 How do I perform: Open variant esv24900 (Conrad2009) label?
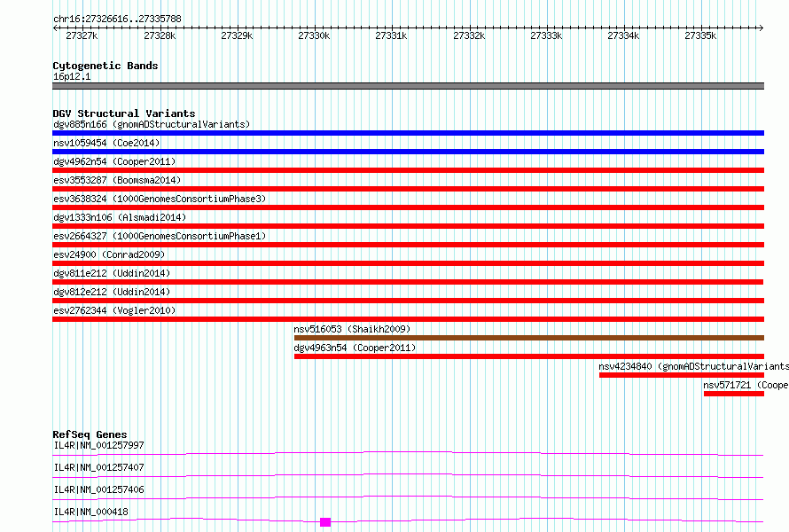click(x=109, y=254)
